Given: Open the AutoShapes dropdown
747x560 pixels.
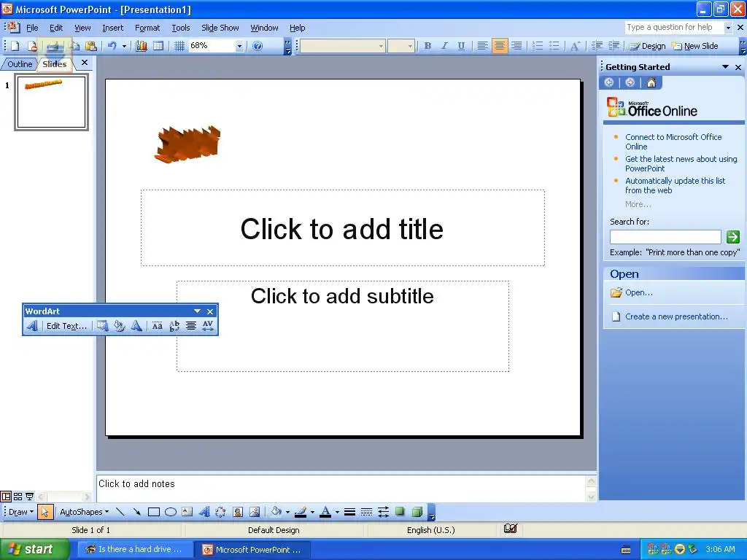Looking at the screenshot, I should tap(85, 512).
